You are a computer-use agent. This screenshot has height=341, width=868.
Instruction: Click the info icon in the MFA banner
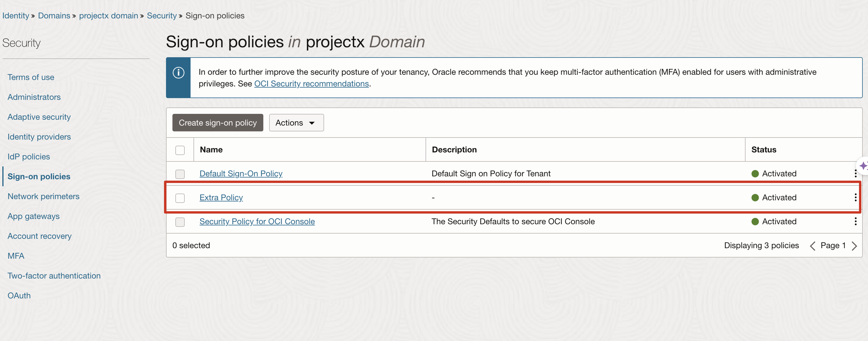click(178, 73)
